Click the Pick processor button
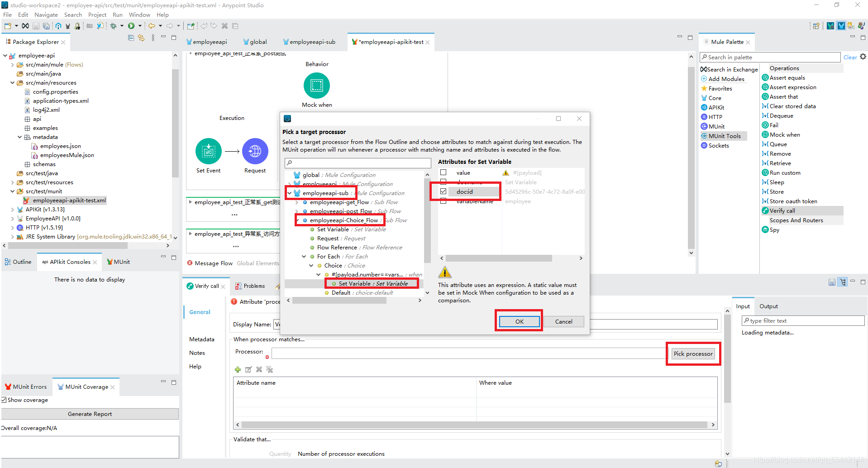868x468 pixels. point(693,354)
